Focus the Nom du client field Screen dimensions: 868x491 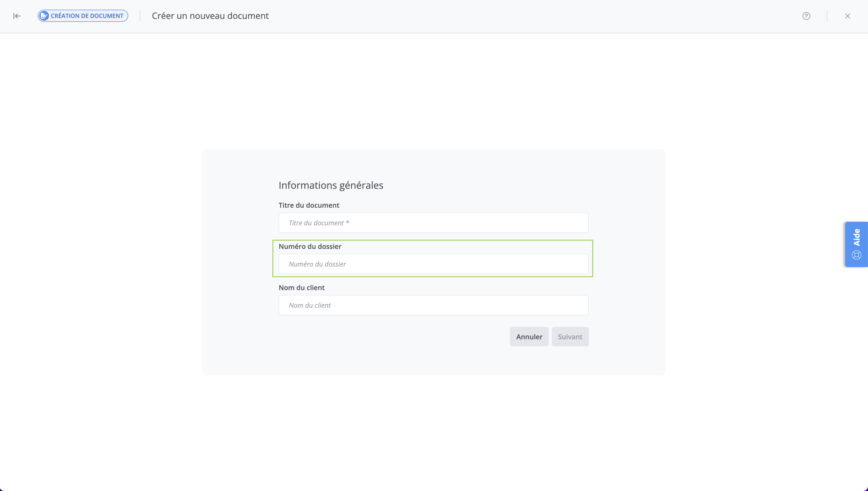pyautogui.click(x=433, y=305)
